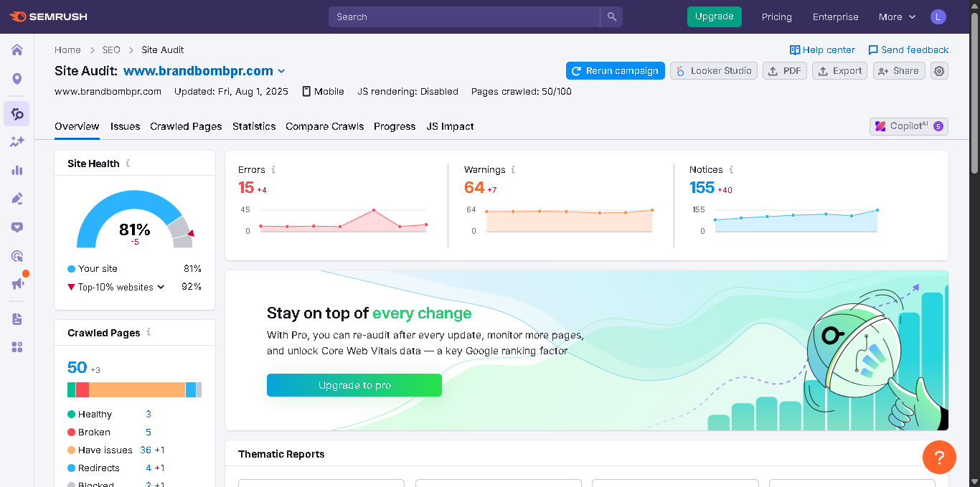Open the bar chart Traffic sidebar icon
This screenshot has height=487, width=980.
pos(17,170)
